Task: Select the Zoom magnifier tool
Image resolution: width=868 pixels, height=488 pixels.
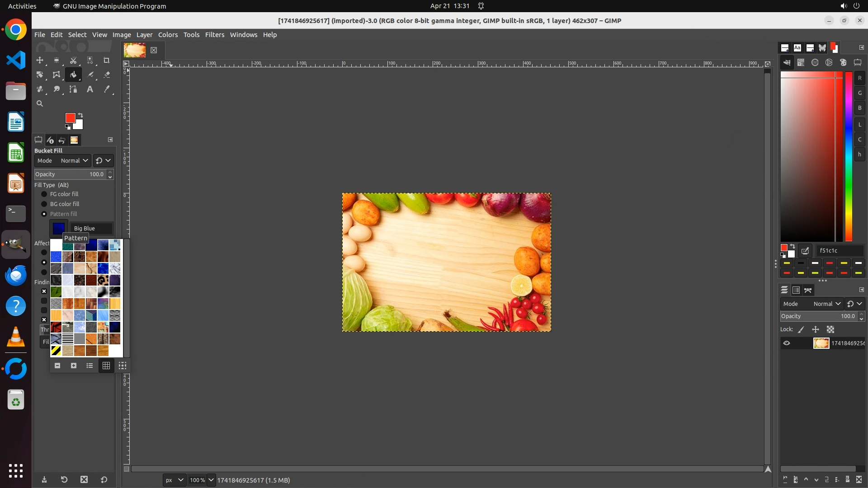Action: (40, 103)
